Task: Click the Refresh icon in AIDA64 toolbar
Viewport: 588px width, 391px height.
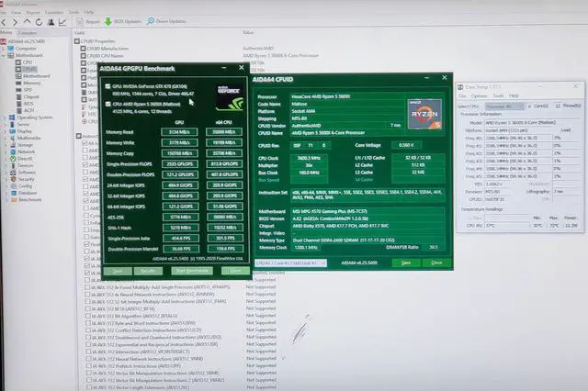Action: click(x=39, y=22)
